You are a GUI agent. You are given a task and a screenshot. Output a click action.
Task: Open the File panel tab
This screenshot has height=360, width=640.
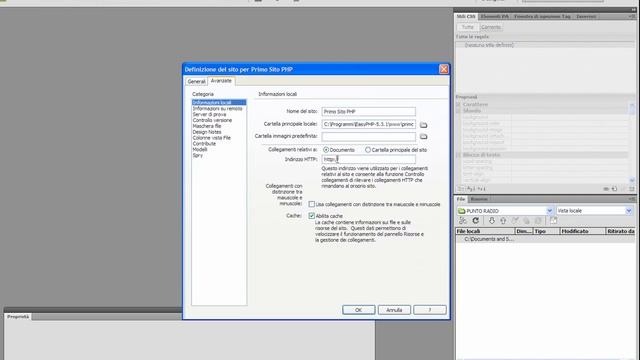coord(461,199)
